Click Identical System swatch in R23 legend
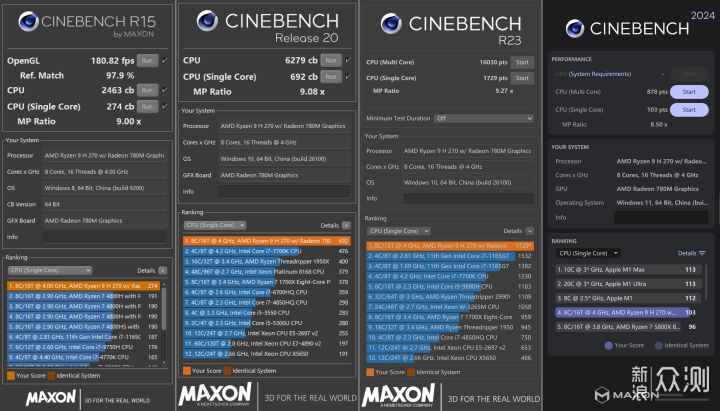Screen dimensions: 720x411 [x=411, y=372]
